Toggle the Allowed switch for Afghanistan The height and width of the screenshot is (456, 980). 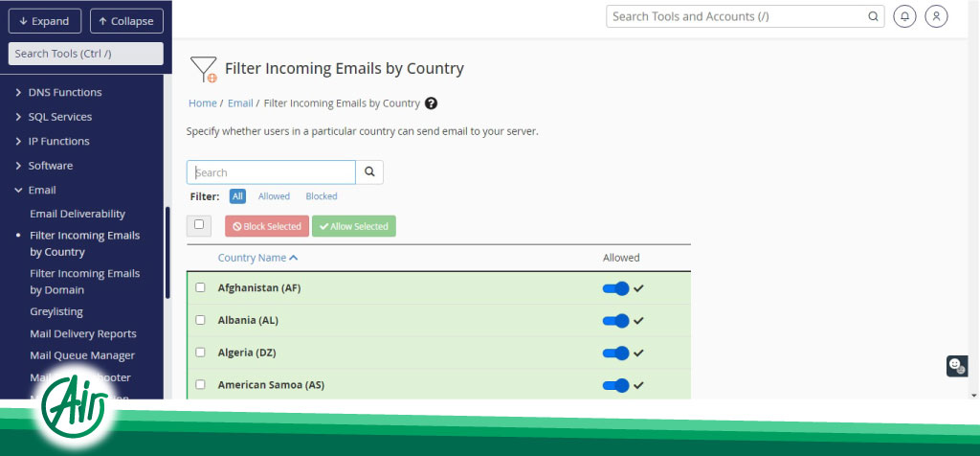tap(615, 288)
